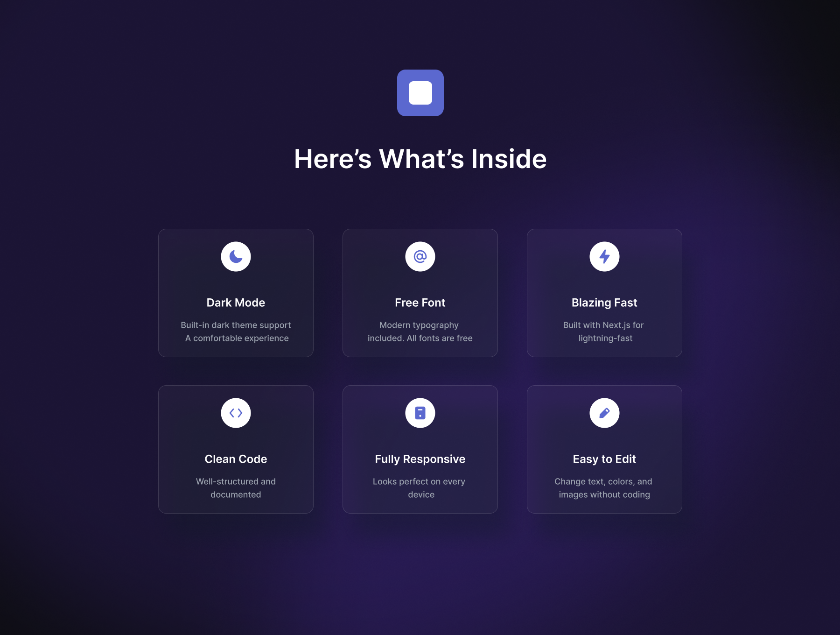Select the "Built with Next.js" description text
The image size is (840, 635).
603,332
